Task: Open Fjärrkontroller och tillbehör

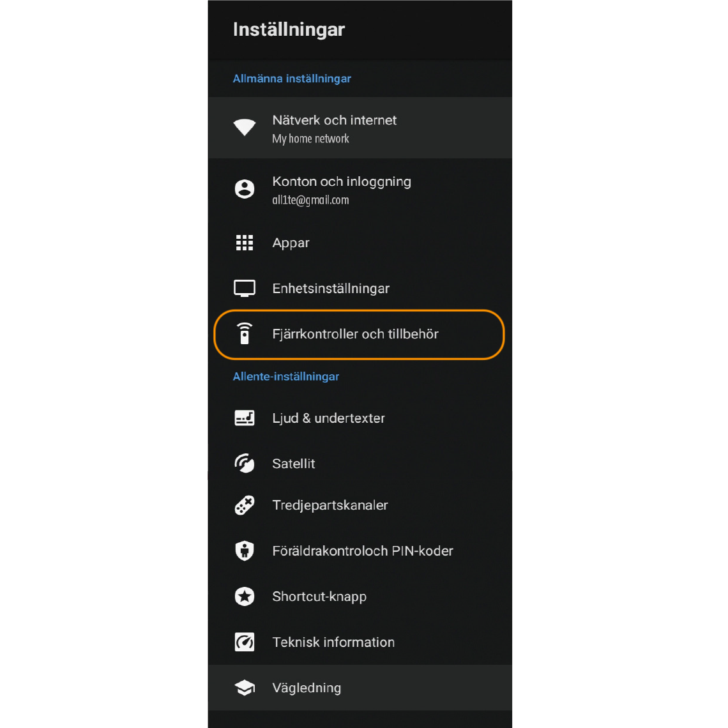Action: (x=355, y=334)
